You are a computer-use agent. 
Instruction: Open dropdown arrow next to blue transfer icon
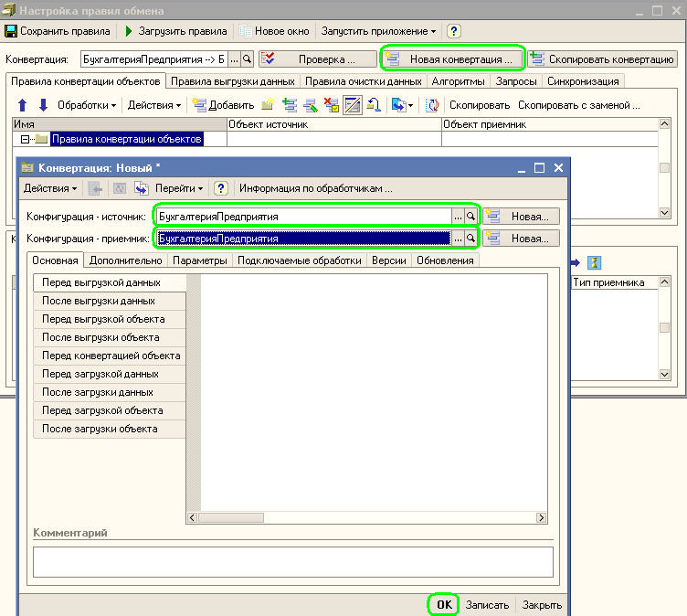pos(410,106)
